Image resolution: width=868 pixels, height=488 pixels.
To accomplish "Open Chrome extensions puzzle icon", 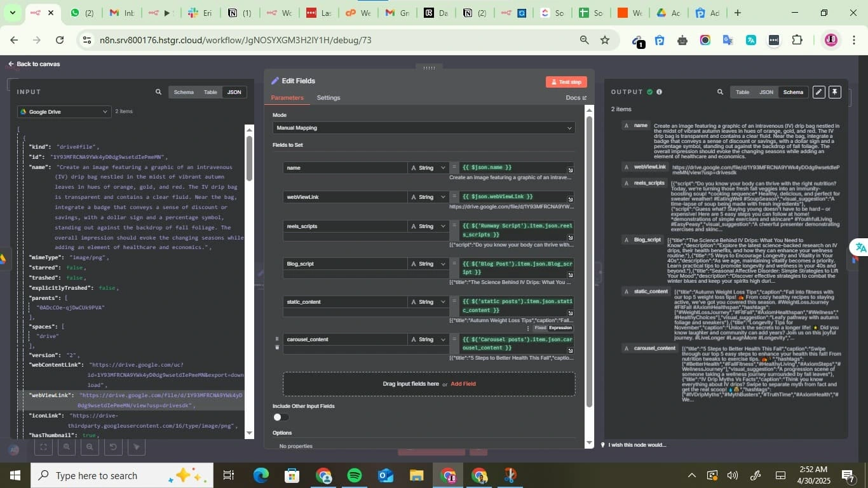I will (797, 40).
